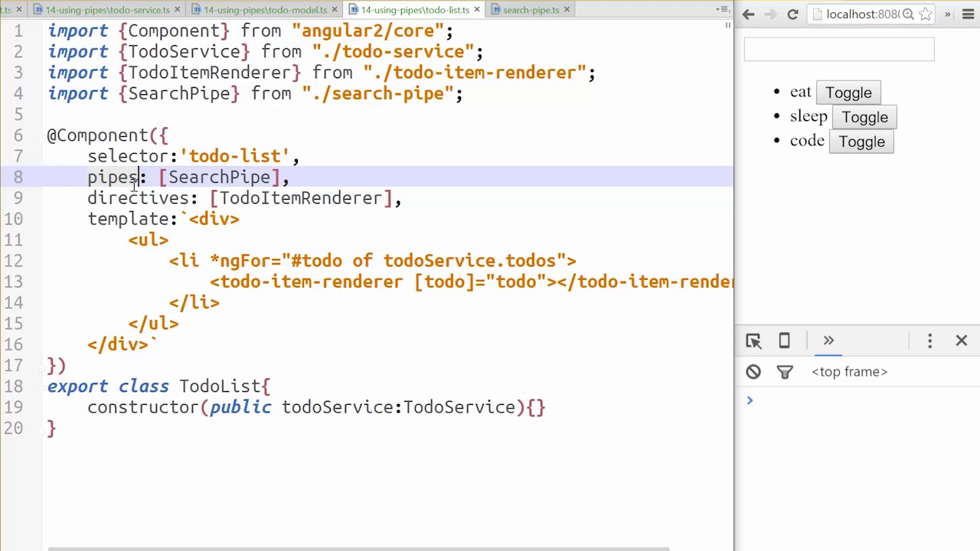The width and height of the screenshot is (980, 551).
Task: Click the horizontal scrollbar of the editor
Action: [x=358, y=548]
